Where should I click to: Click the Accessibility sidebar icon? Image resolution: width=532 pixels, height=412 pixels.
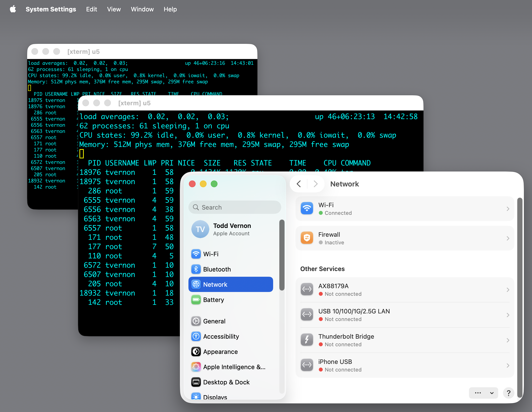[196, 337]
